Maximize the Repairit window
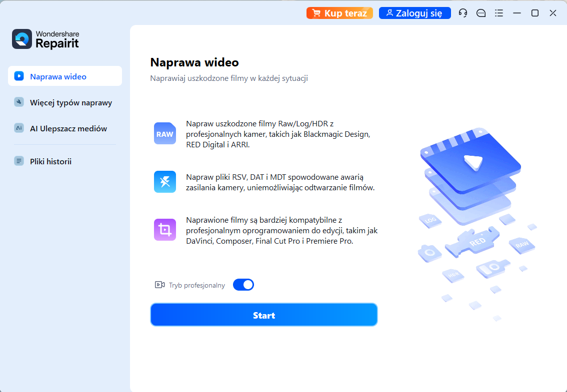The width and height of the screenshot is (567, 392). [x=535, y=13]
